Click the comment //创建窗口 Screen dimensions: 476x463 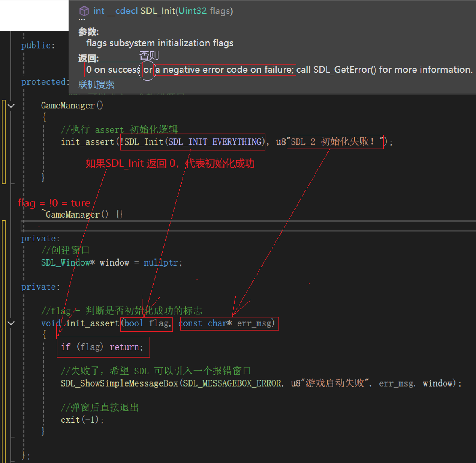coord(65,250)
